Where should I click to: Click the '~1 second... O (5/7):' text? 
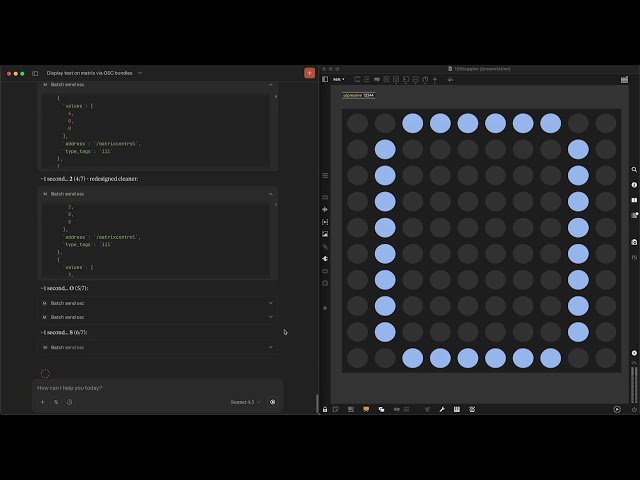(x=64, y=288)
